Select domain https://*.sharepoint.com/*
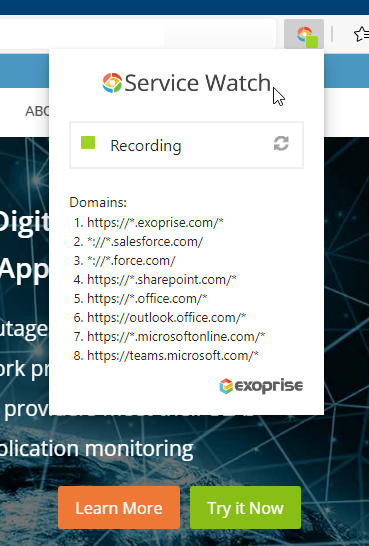 [x=162, y=280]
